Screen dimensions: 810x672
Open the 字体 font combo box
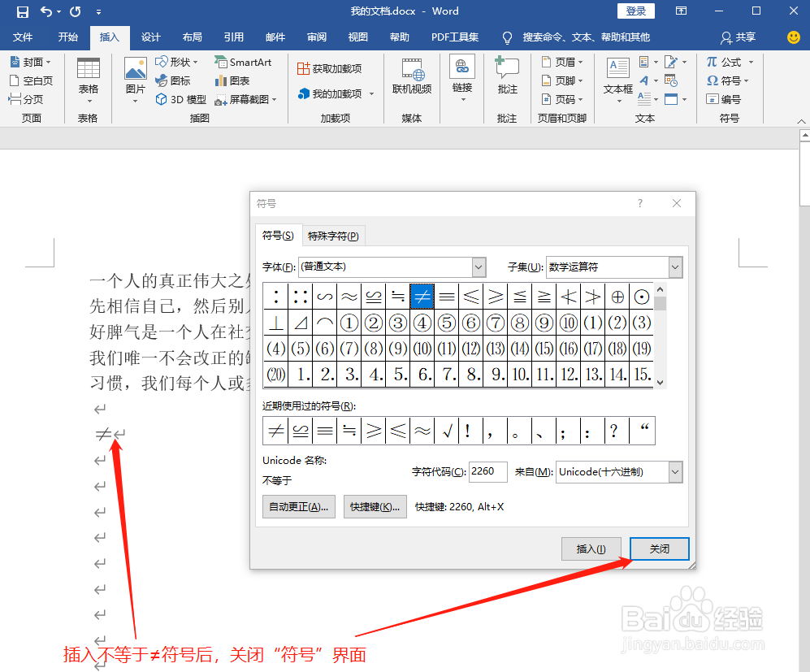pyautogui.click(x=392, y=267)
